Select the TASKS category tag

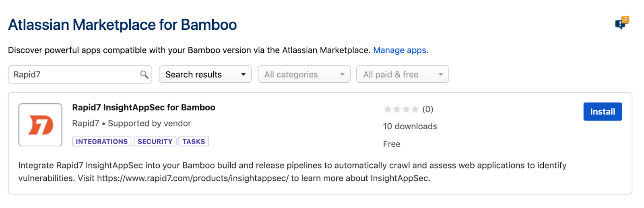pos(194,142)
